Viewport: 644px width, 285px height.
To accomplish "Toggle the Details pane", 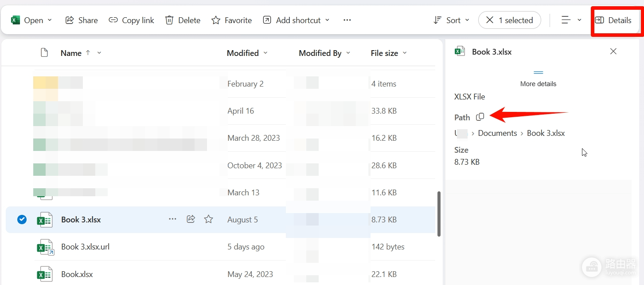I will tap(613, 20).
